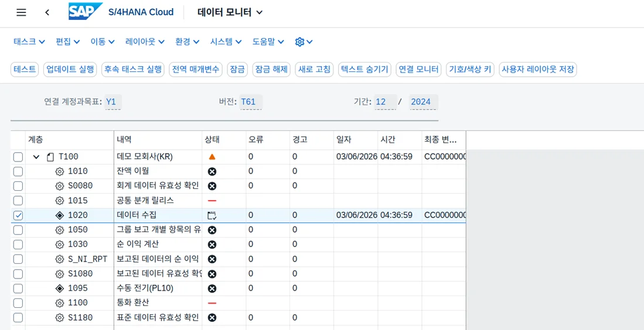644x330 pixels.
Task: Select the checkbox for row 1030
Action: [x=18, y=245]
